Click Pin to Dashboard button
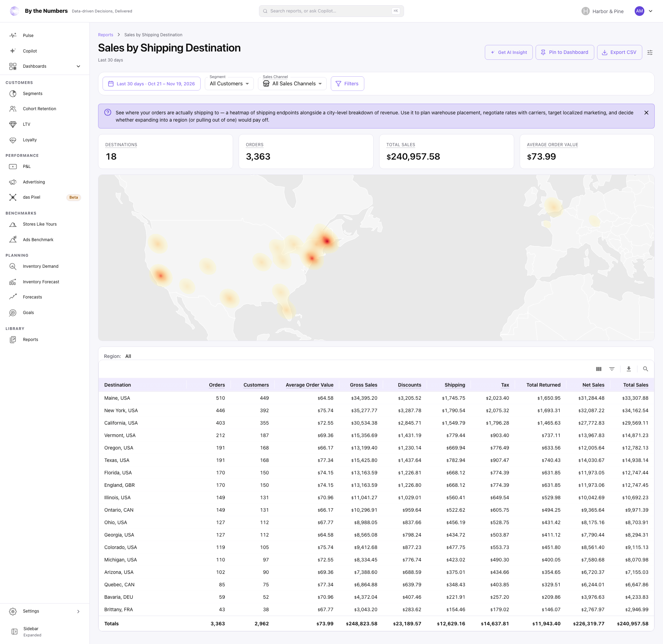 coord(565,52)
